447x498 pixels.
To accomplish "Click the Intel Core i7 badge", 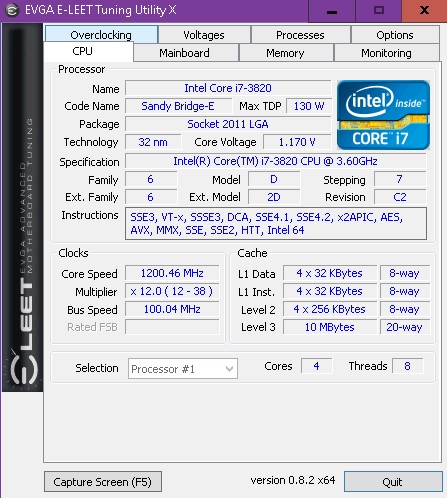I will (383, 115).
